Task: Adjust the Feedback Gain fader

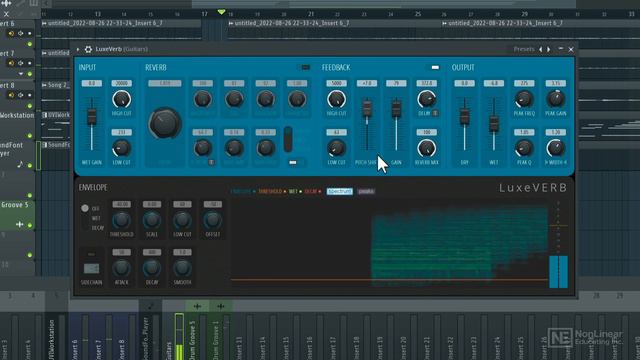Action: tap(396, 109)
